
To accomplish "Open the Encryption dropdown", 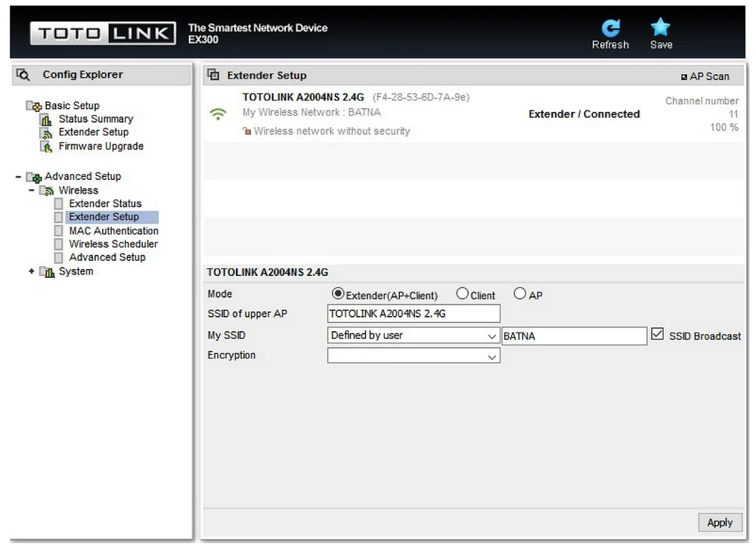I will click(414, 356).
